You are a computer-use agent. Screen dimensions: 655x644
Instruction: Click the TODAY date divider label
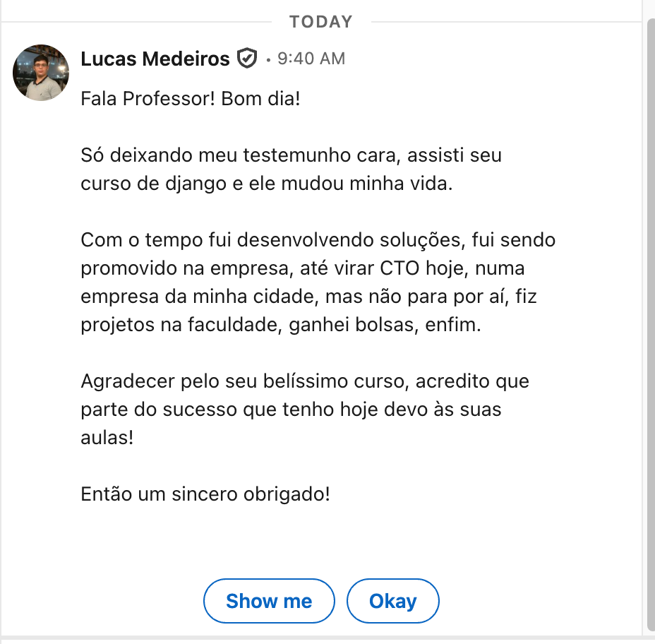[320, 22]
